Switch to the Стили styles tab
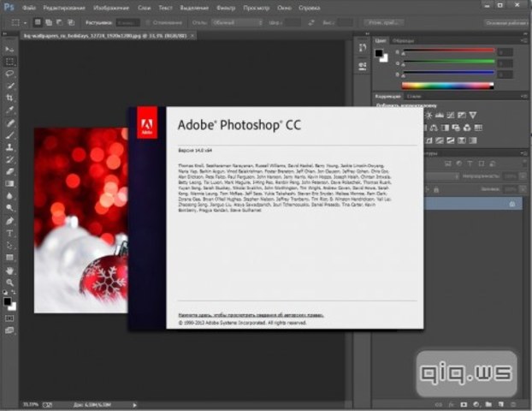 (414, 97)
